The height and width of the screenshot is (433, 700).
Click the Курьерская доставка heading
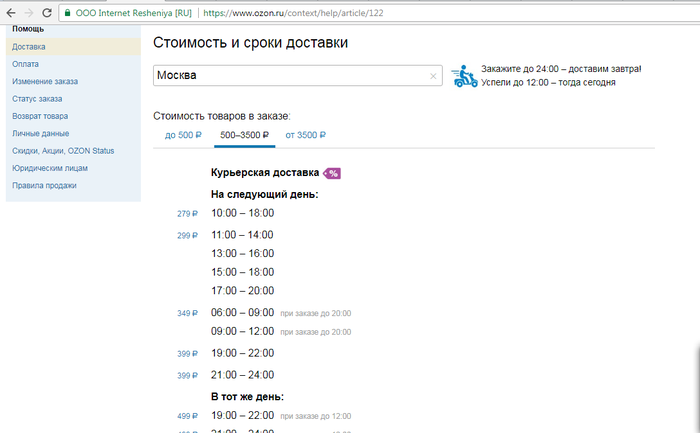[x=265, y=173]
